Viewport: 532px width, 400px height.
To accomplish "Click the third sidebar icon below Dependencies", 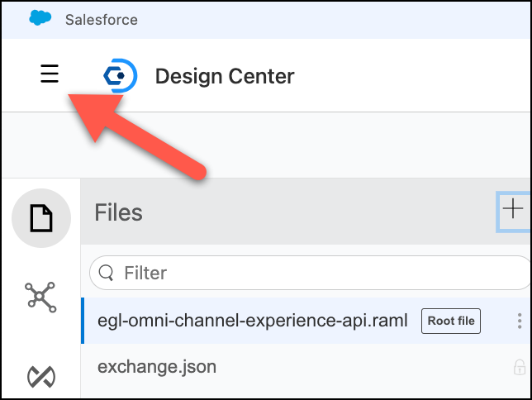I will (40, 376).
